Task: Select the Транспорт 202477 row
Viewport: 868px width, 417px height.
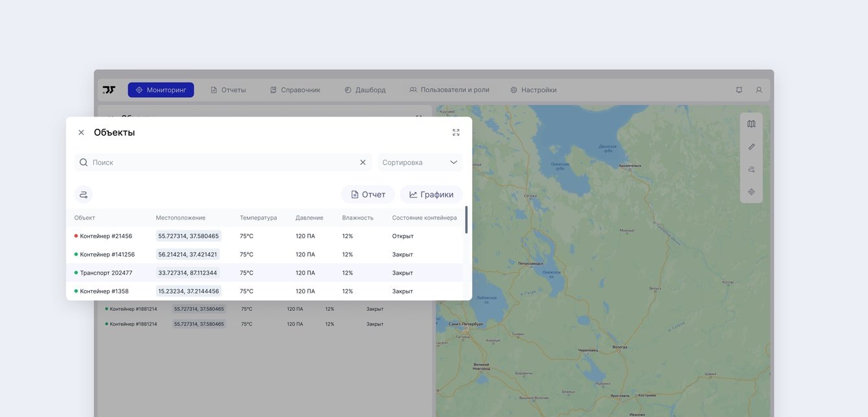Action: point(106,273)
